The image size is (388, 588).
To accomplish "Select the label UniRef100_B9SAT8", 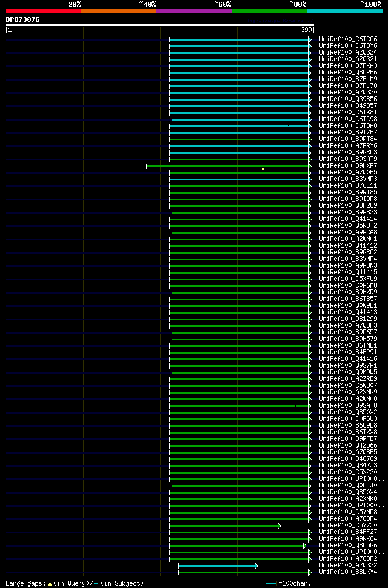I will 348,405.
